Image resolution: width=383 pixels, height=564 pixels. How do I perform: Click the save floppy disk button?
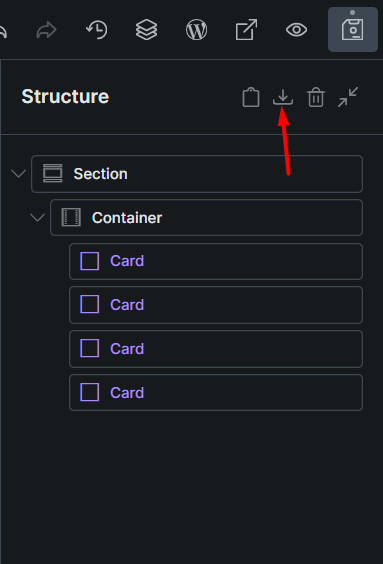point(353,29)
